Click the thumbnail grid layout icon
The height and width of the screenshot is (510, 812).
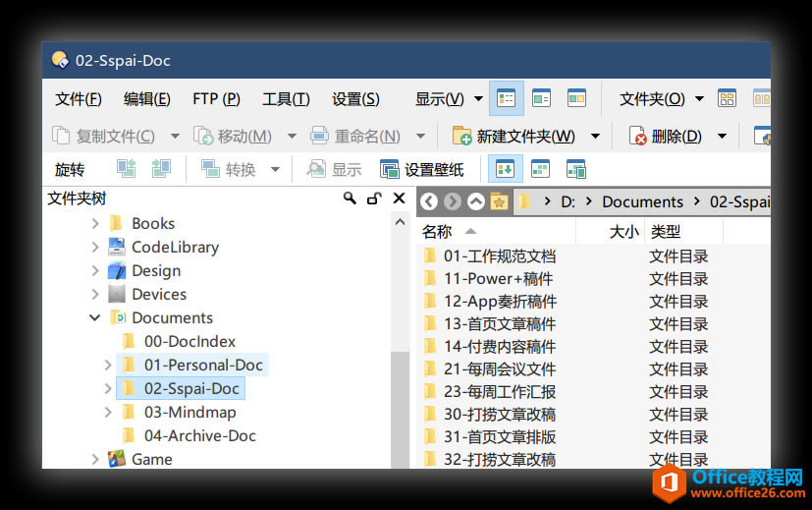pyautogui.click(x=727, y=98)
